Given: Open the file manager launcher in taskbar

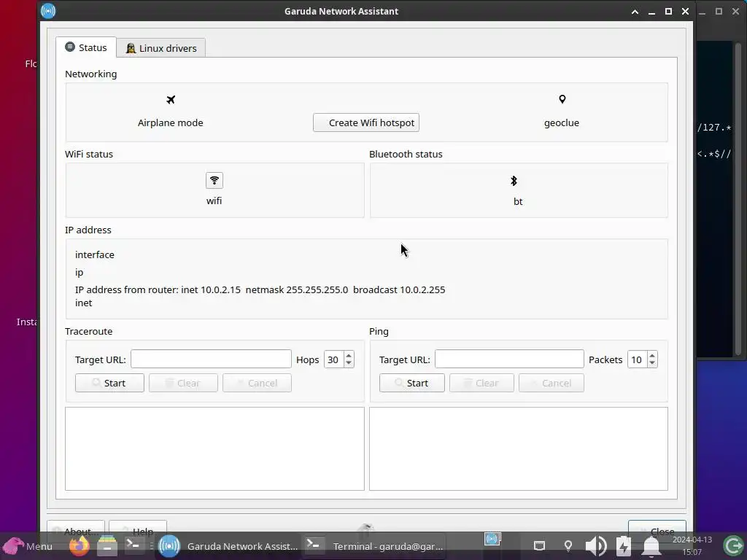Looking at the screenshot, I should [x=107, y=545].
